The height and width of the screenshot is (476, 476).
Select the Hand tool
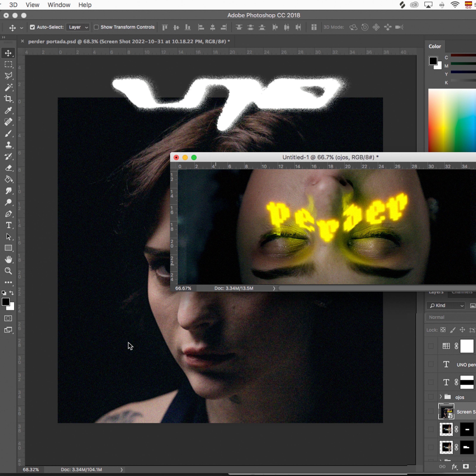click(8, 259)
